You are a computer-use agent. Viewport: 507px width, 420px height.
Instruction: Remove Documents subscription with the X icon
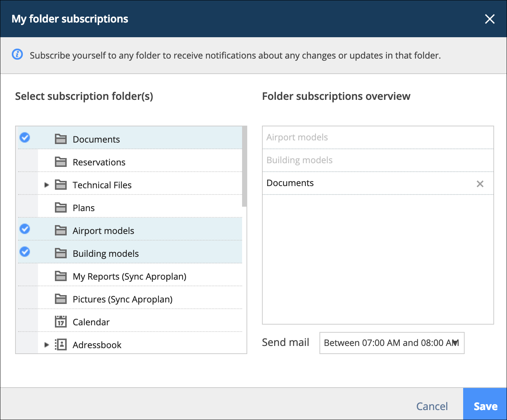pyautogui.click(x=480, y=184)
